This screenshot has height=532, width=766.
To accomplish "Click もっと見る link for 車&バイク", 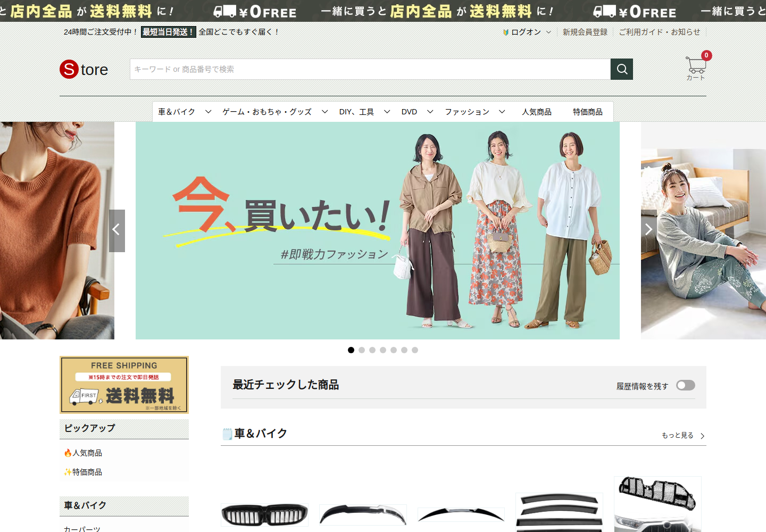I will pyautogui.click(x=684, y=435).
